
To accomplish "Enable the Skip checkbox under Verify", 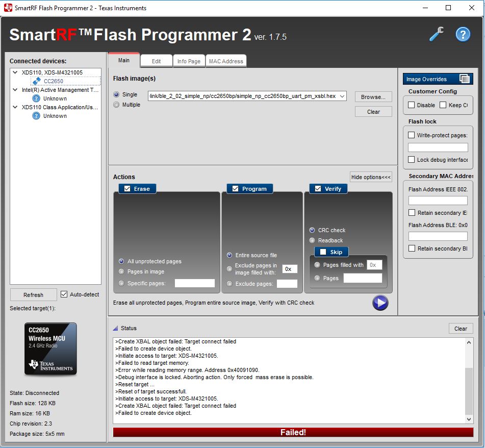I will click(x=323, y=252).
